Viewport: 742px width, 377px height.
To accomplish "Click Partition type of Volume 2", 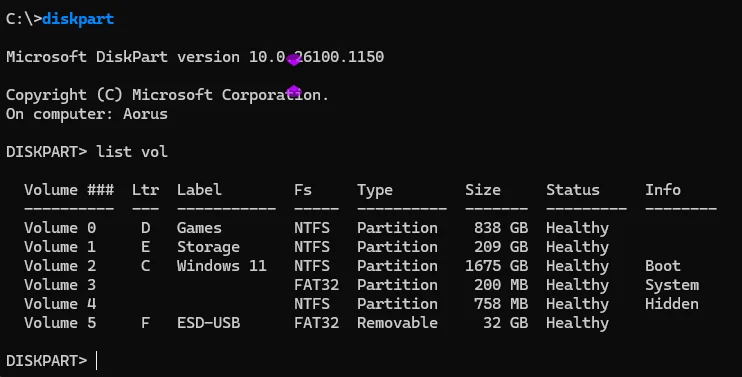I will click(x=397, y=266).
